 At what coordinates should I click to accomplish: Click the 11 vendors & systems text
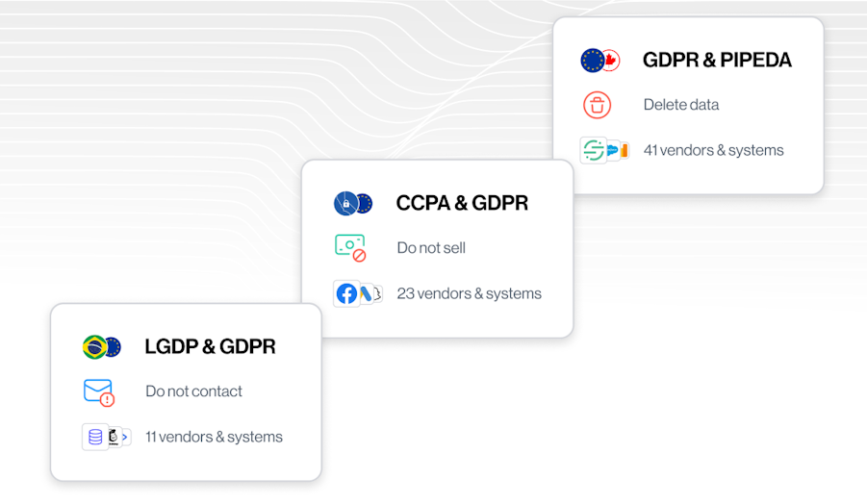coord(214,437)
